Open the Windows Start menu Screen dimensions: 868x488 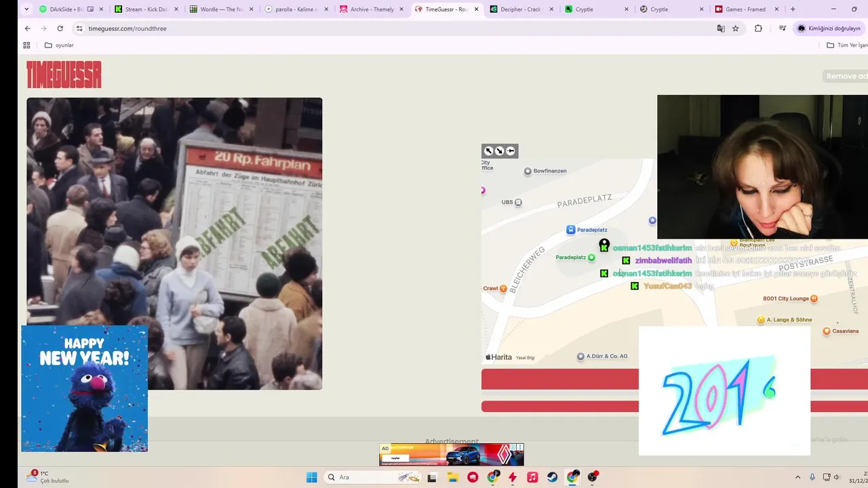pos(312,477)
